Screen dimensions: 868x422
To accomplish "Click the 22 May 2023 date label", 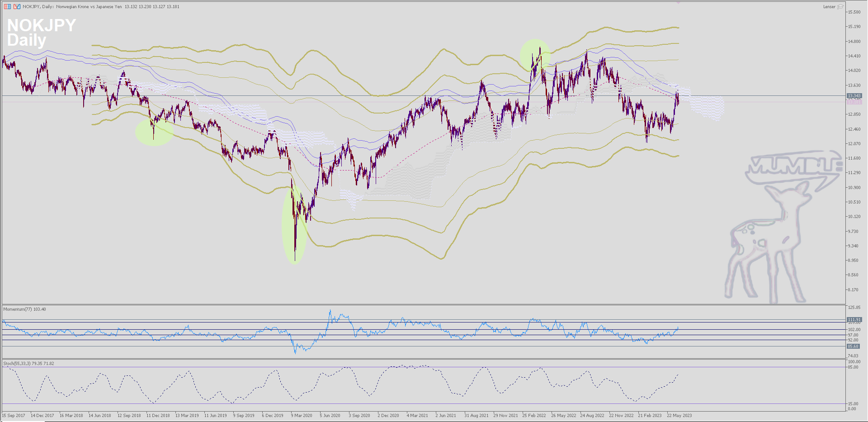I will click(x=679, y=415).
